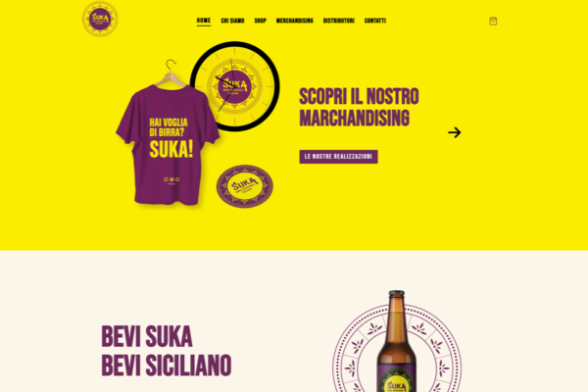
Task: Click the small icons on t-shirt bottom
Action: 171,179
